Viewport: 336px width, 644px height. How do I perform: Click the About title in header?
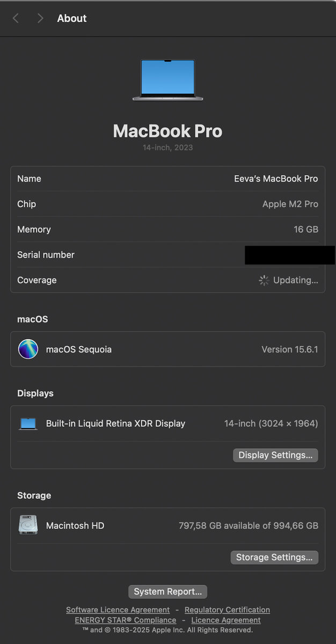(72, 18)
